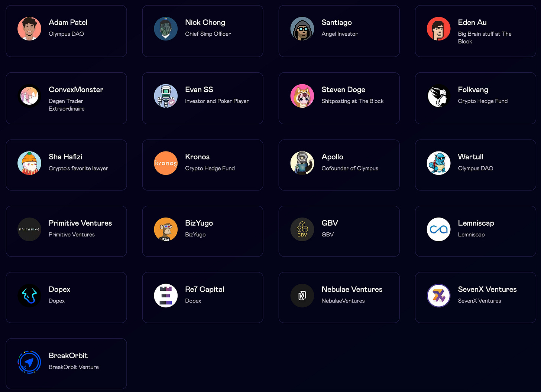
Task: Click 'Dopex' subtitle under Re7 Capital
Action: coord(193,301)
